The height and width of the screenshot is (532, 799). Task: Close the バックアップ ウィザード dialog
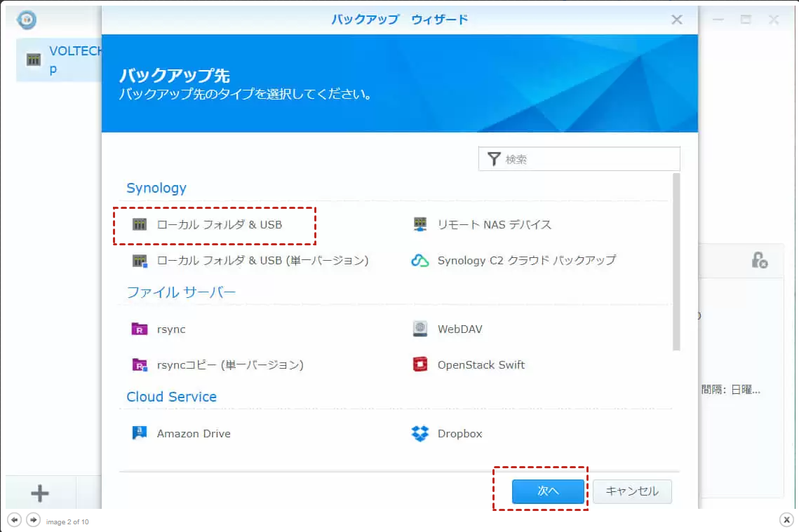pos(677,20)
